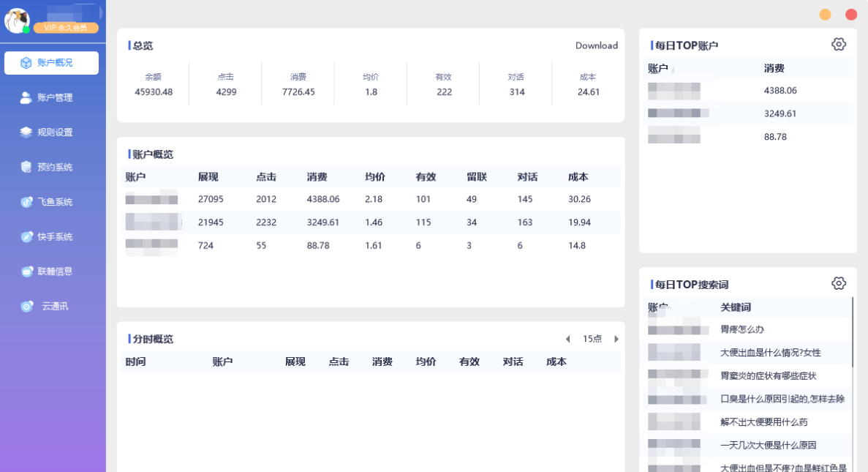Viewport: 868px width, 472px height.
Task: Sort 账户概览 table by 展现 column
Action: point(208,177)
